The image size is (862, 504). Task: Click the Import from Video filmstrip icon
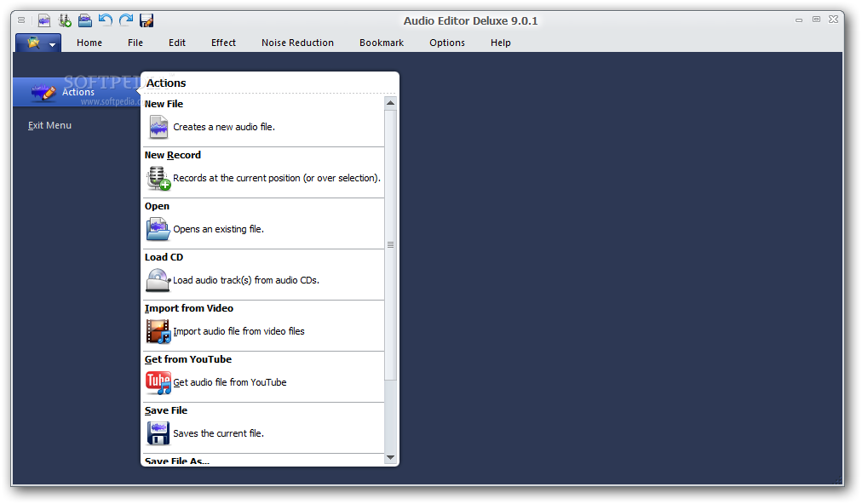[158, 331]
